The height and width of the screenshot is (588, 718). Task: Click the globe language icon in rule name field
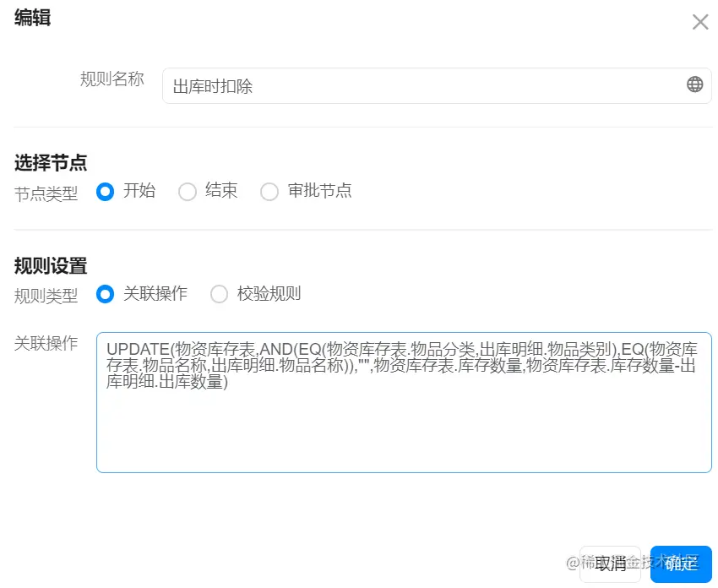tap(694, 84)
